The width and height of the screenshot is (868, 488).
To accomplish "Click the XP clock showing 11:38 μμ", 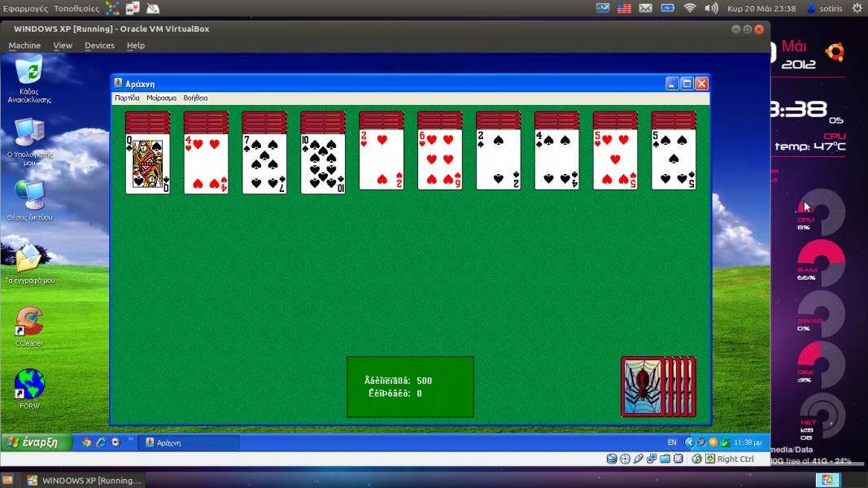I will click(748, 442).
